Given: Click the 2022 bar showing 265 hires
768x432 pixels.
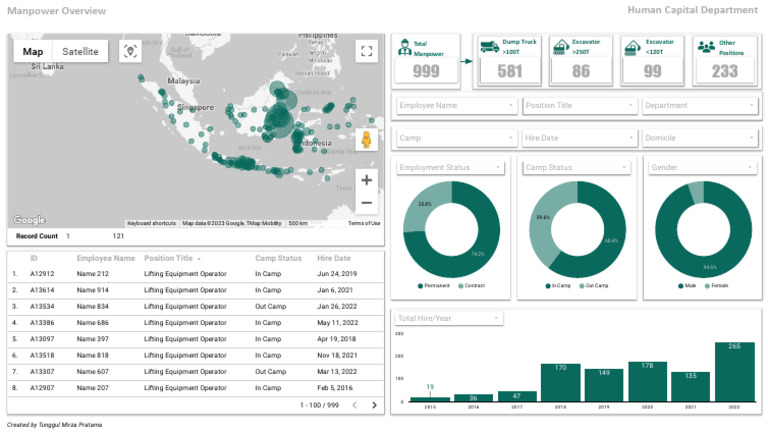Looking at the screenshot, I should [x=734, y=372].
